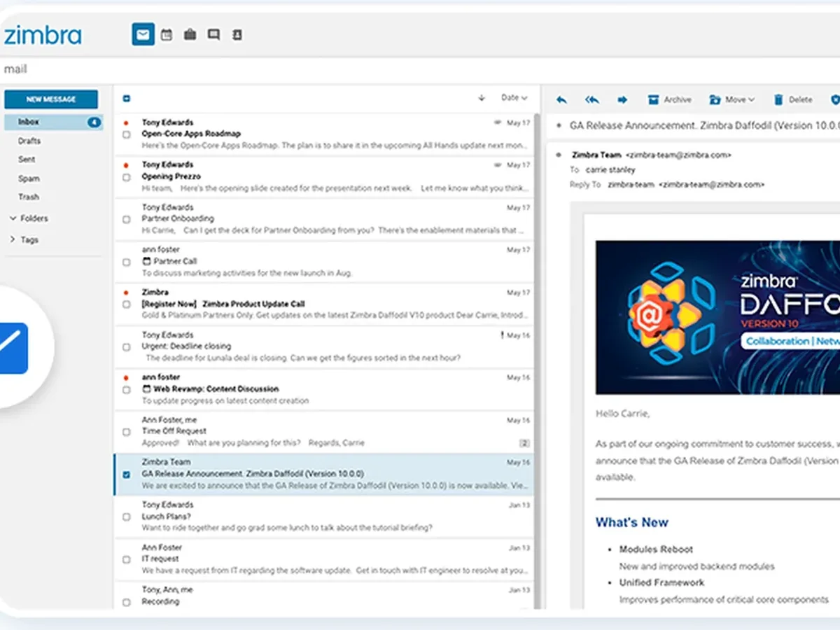Click the Forward arrow icon

(622, 99)
